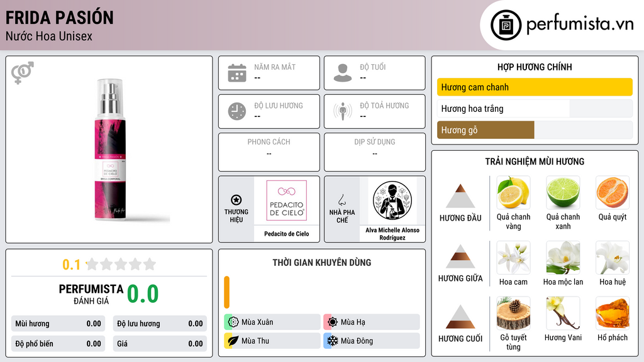
Task: Open the Hoa huệ lily image
Action: pyautogui.click(x=613, y=258)
